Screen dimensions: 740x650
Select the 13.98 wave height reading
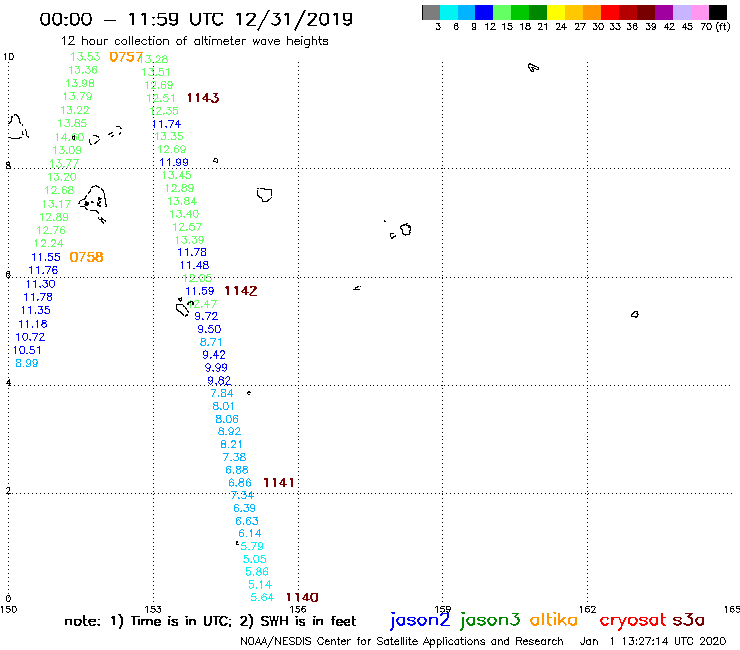click(80, 83)
